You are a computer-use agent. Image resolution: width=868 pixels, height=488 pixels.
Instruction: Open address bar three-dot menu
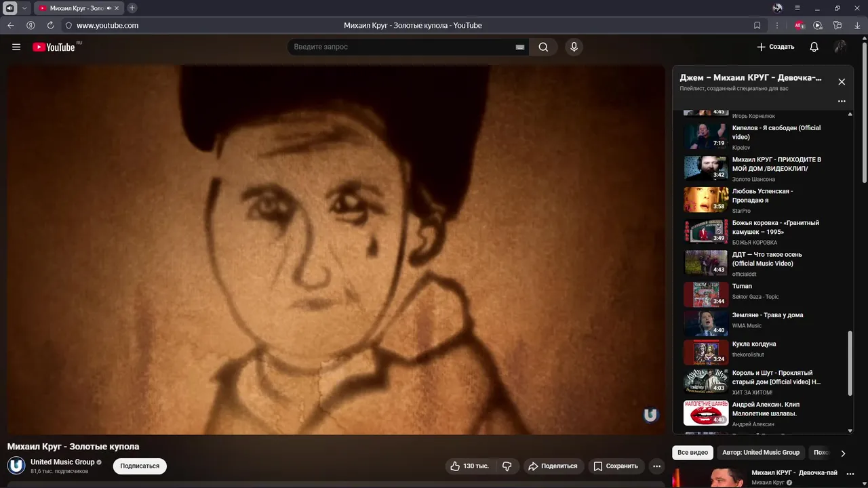click(x=777, y=25)
